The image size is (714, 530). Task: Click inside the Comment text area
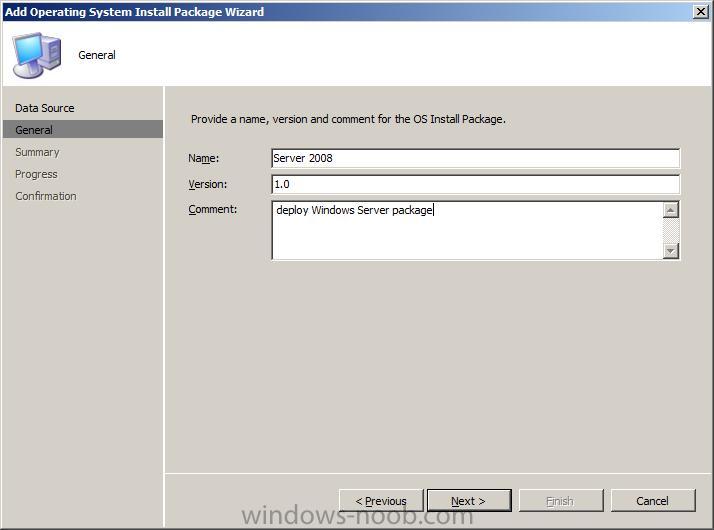[x=467, y=230]
